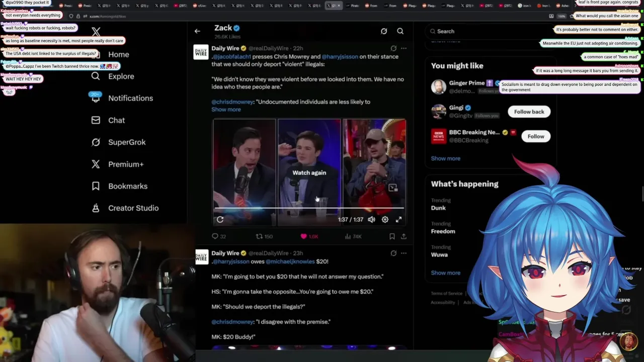The height and width of the screenshot is (362, 644).
Task: Open views analytics showing 74K
Action: point(353,236)
